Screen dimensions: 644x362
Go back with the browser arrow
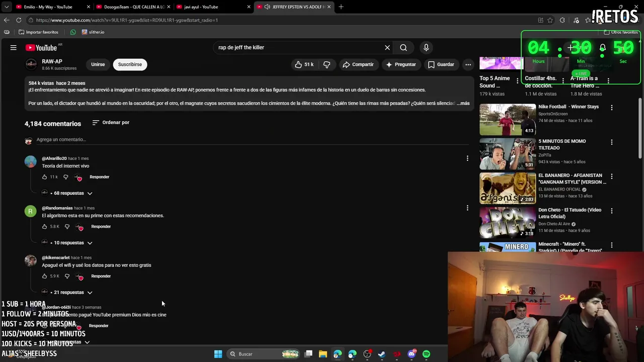coord(6,20)
